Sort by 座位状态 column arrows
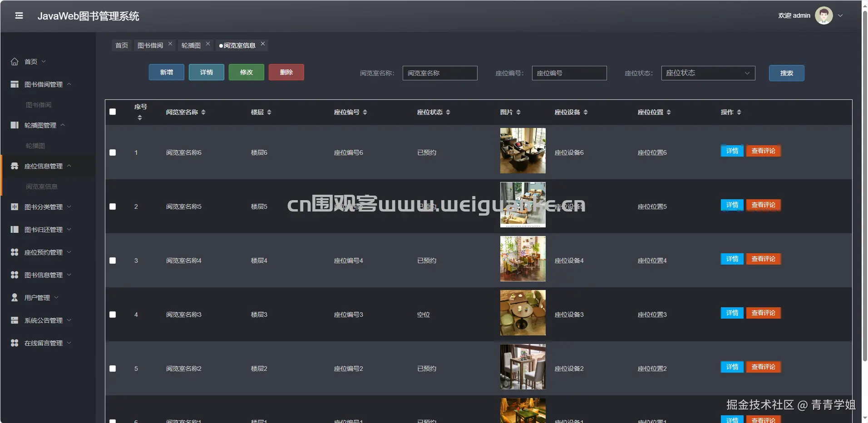 (448, 112)
